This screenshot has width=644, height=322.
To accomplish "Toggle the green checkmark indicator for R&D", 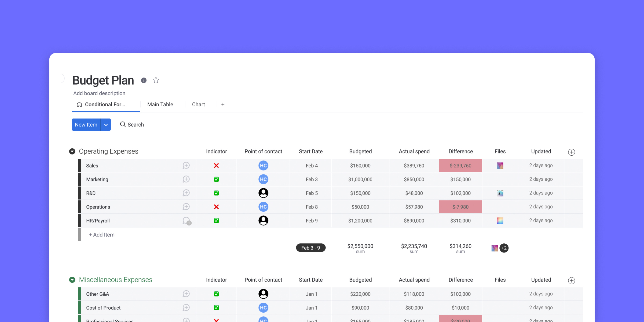I will coord(216,193).
